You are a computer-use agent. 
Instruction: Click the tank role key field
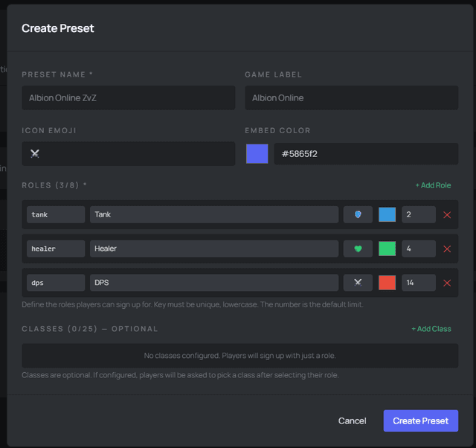coord(56,215)
